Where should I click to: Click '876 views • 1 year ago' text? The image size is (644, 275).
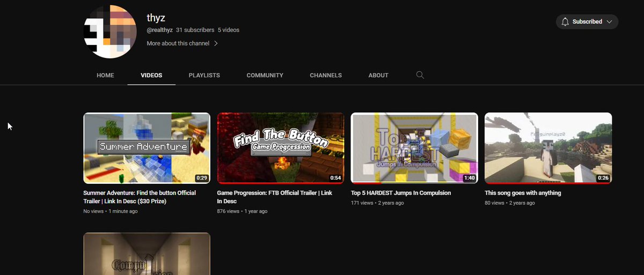pyautogui.click(x=242, y=211)
